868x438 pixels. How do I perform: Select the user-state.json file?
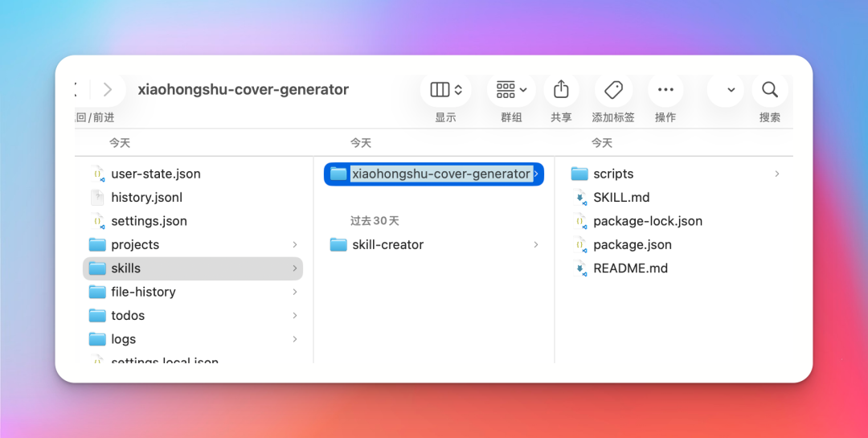155,174
